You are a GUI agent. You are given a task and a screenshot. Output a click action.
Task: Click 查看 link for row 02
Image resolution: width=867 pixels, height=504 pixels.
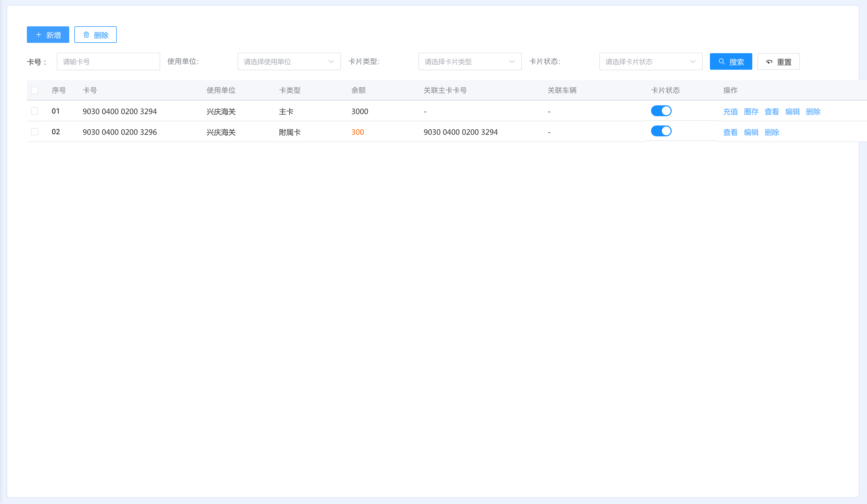pos(730,132)
